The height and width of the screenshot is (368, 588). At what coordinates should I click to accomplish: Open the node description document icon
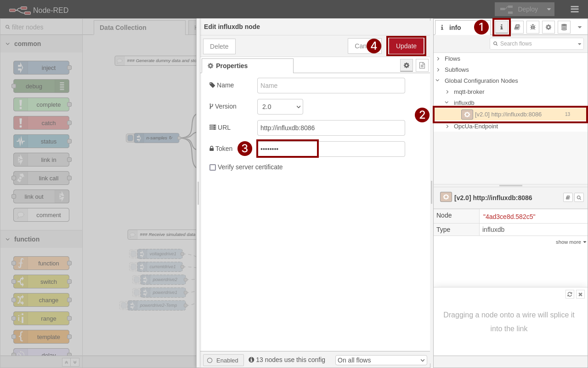pyautogui.click(x=422, y=65)
